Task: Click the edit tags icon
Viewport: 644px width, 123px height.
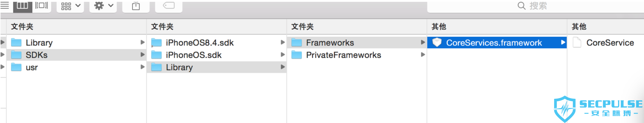Action: click(169, 6)
